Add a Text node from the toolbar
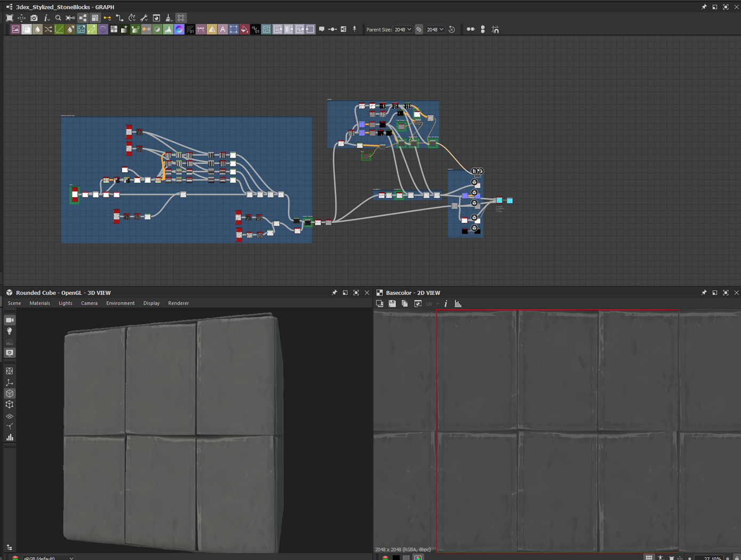Viewport: 741px width, 560px height. coord(223,30)
